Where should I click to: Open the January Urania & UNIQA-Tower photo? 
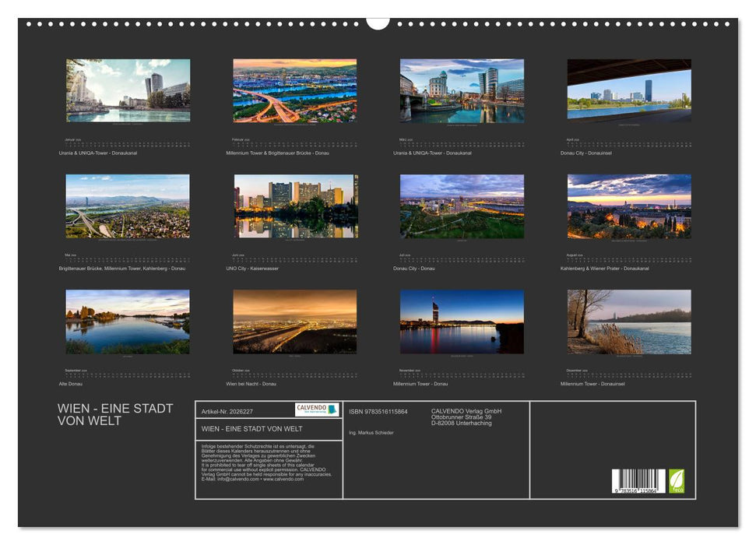128,90
